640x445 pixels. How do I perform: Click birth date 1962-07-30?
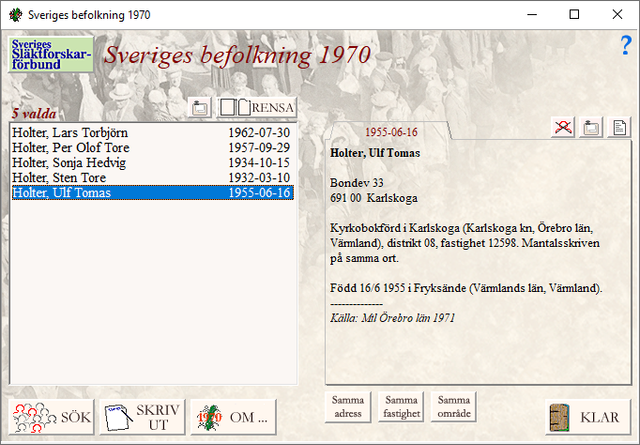(259, 133)
